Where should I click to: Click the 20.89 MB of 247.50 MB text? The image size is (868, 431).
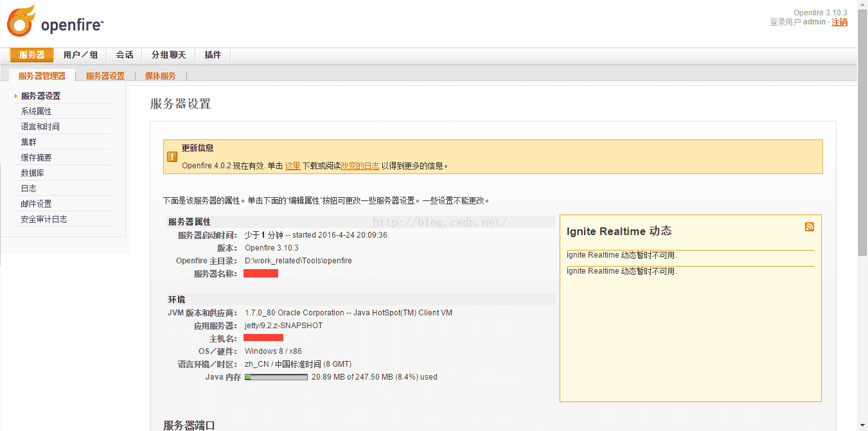pyautogui.click(x=374, y=377)
